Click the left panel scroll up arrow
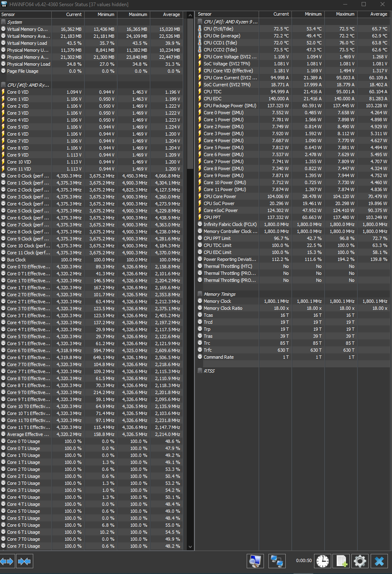The width and height of the screenshot is (392, 574). coord(190,15)
